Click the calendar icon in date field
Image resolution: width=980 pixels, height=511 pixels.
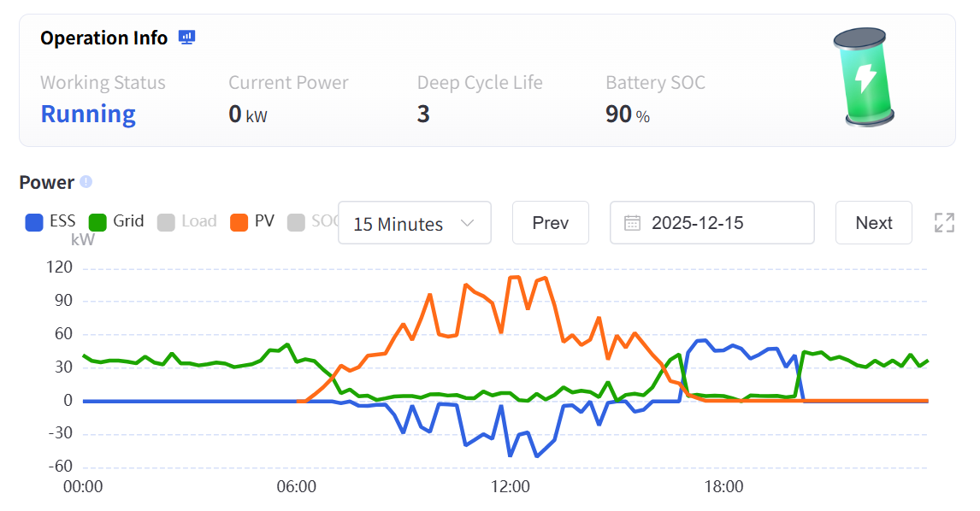click(x=632, y=223)
